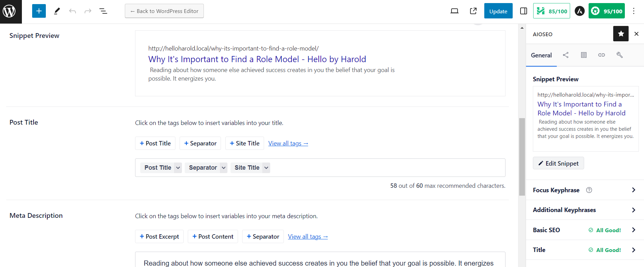
Task: Open the AIOSEO Schema tab icon
Action: [584, 55]
